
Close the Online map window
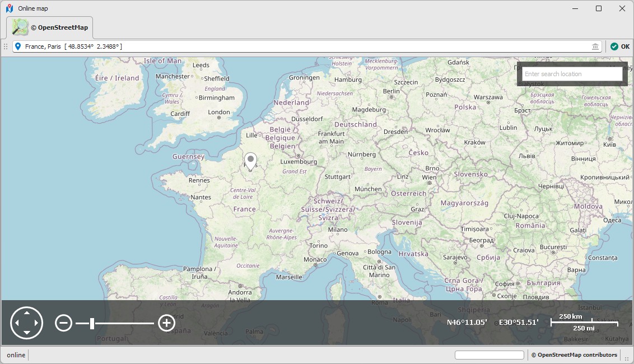622,8
